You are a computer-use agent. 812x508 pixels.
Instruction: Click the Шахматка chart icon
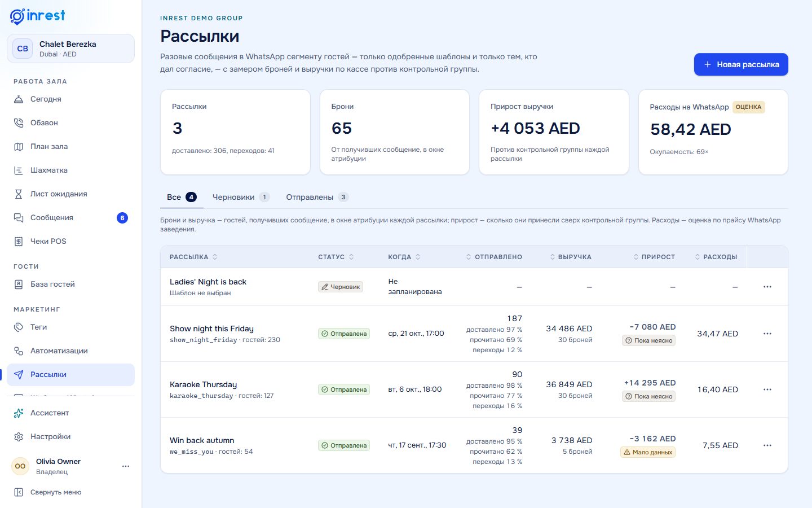point(19,170)
